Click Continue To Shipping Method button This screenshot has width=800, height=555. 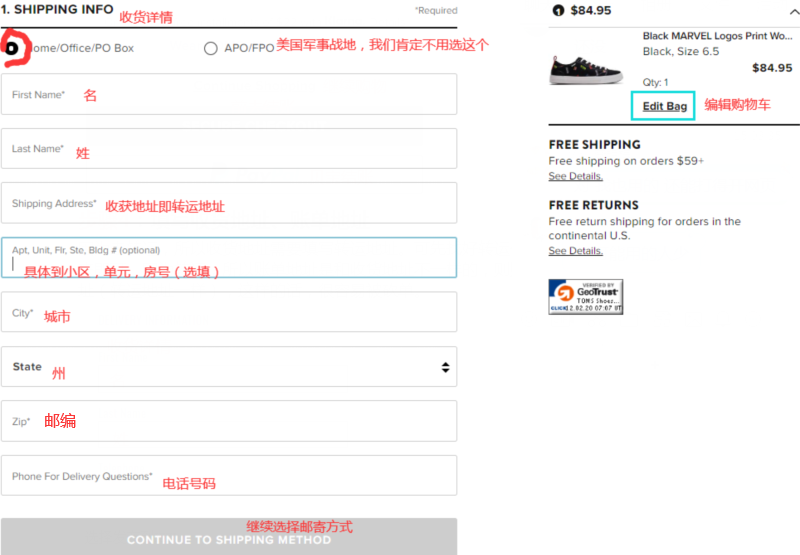[229, 537]
